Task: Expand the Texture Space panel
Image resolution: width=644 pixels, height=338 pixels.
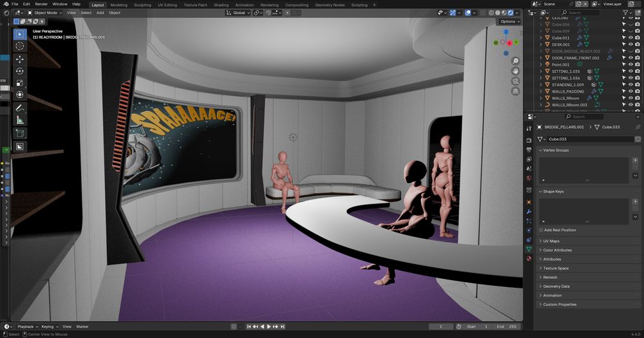Action: pyautogui.click(x=589, y=268)
